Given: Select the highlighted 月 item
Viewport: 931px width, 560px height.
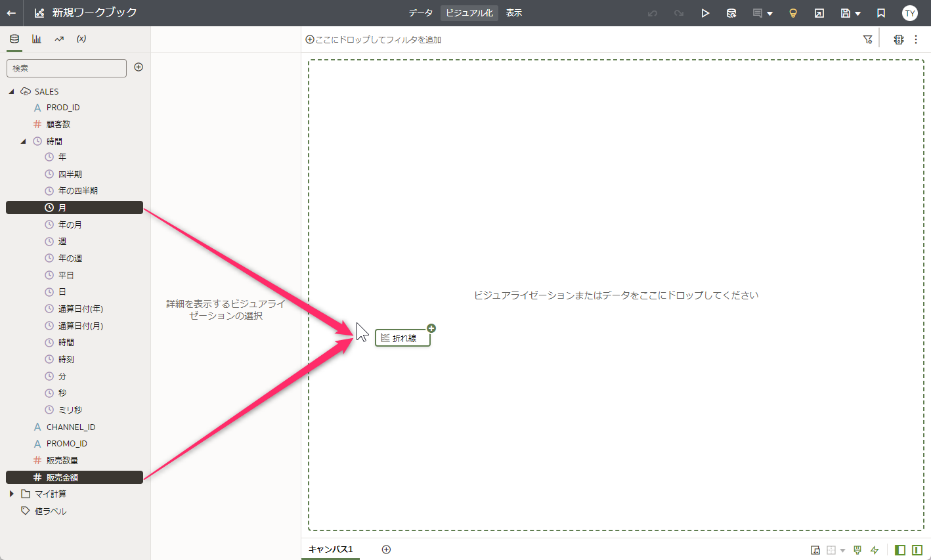Looking at the screenshot, I should [x=74, y=207].
